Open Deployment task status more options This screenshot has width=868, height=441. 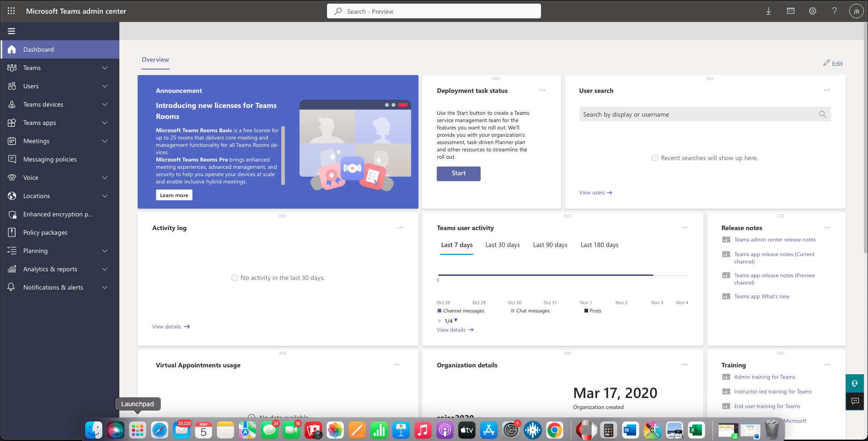(542, 90)
